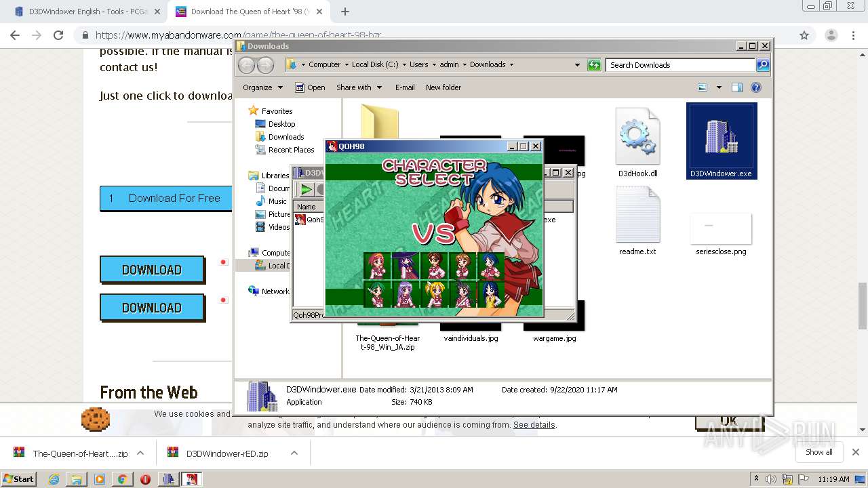Image resolution: width=868 pixels, height=488 pixels.
Task: Select the blonde pigtails character portrait
Action: [x=435, y=294]
